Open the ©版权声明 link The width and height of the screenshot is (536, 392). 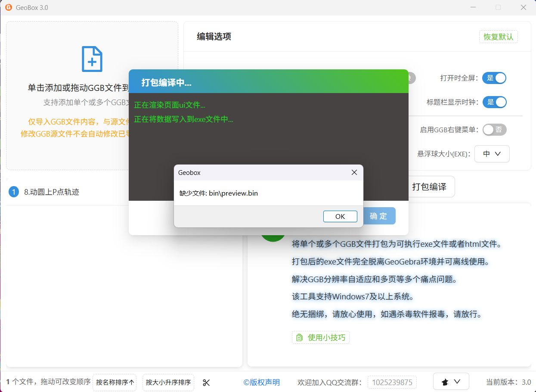pos(261,383)
